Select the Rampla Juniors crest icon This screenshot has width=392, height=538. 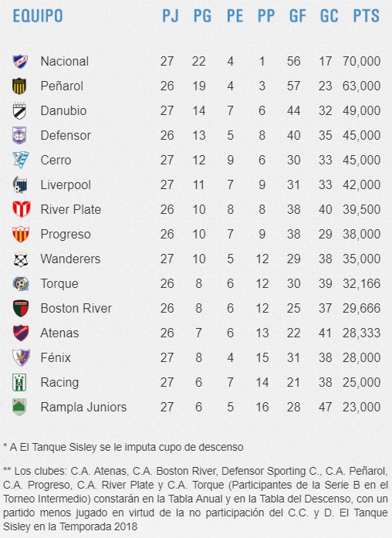[x=19, y=407]
